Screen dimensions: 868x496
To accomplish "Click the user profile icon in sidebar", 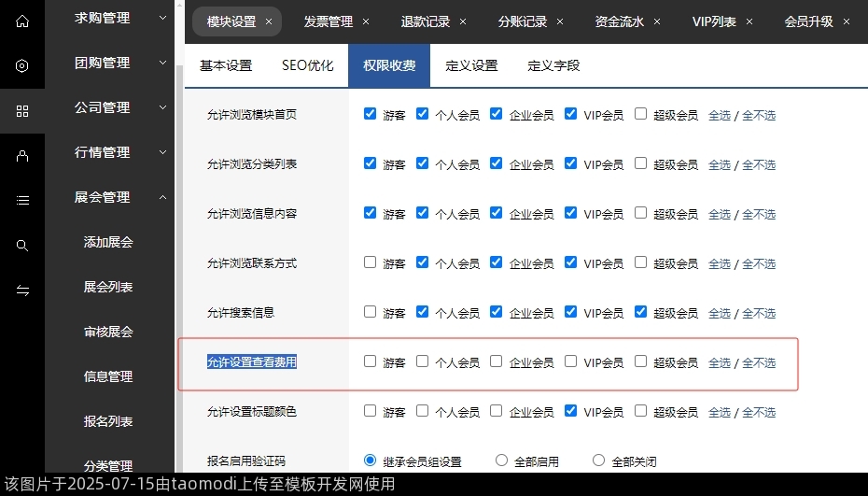I will click(22, 156).
